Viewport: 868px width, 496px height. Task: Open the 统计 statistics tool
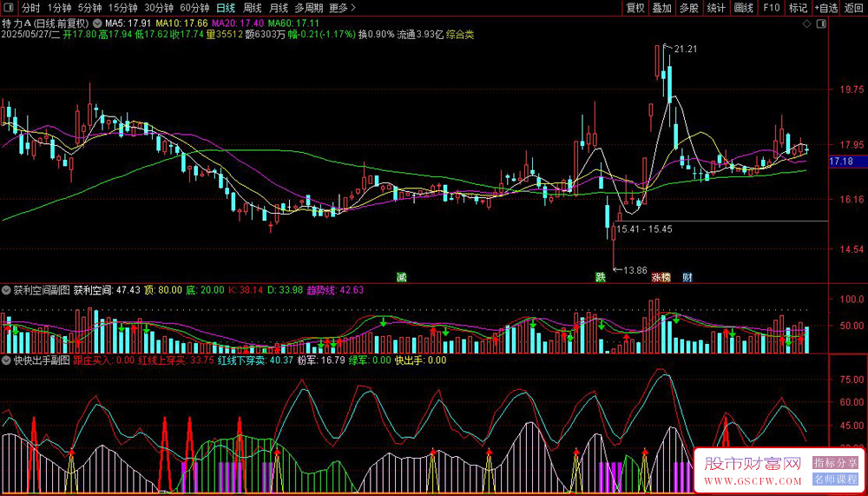pos(716,9)
